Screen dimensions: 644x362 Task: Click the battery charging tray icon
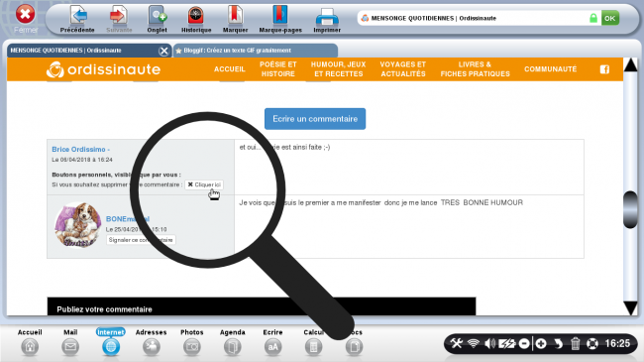coord(507,343)
